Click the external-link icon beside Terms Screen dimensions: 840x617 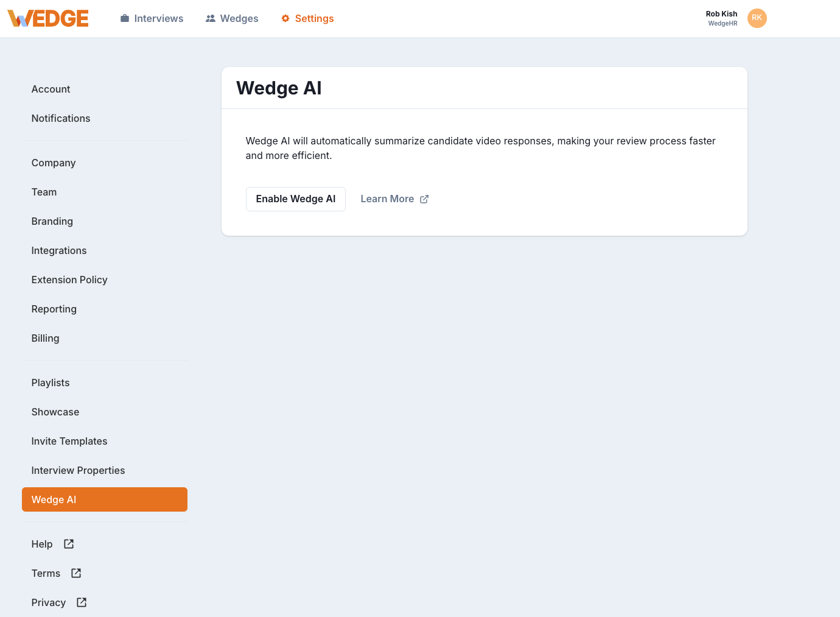point(76,573)
